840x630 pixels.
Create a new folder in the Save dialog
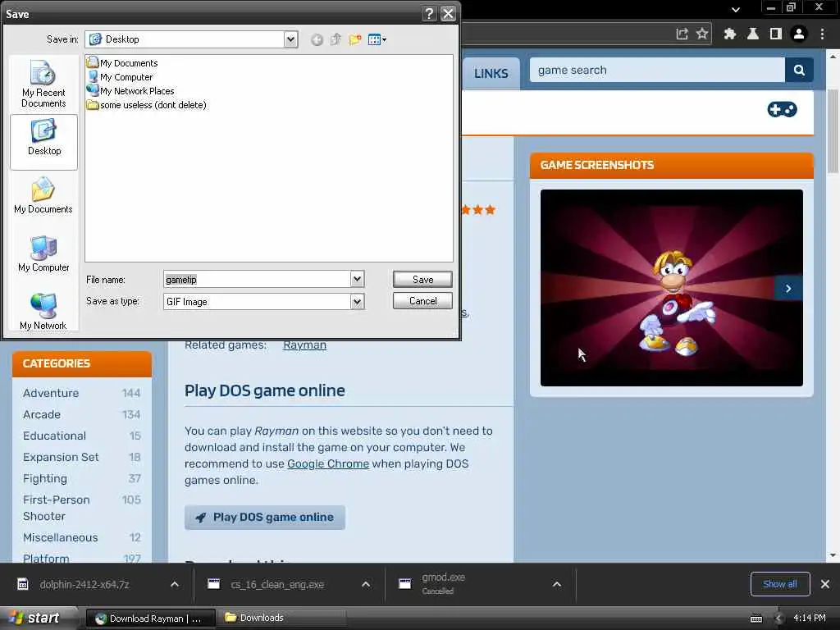pos(354,39)
